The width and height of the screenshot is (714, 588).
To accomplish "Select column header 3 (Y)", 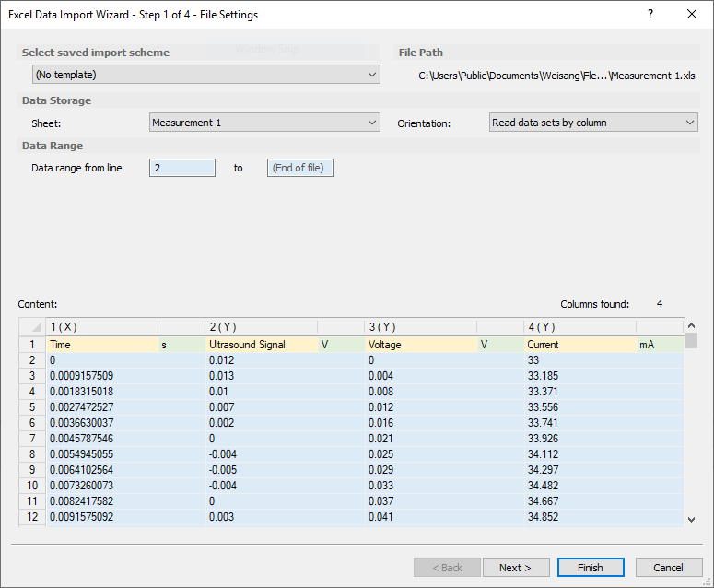I will [420, 327].
